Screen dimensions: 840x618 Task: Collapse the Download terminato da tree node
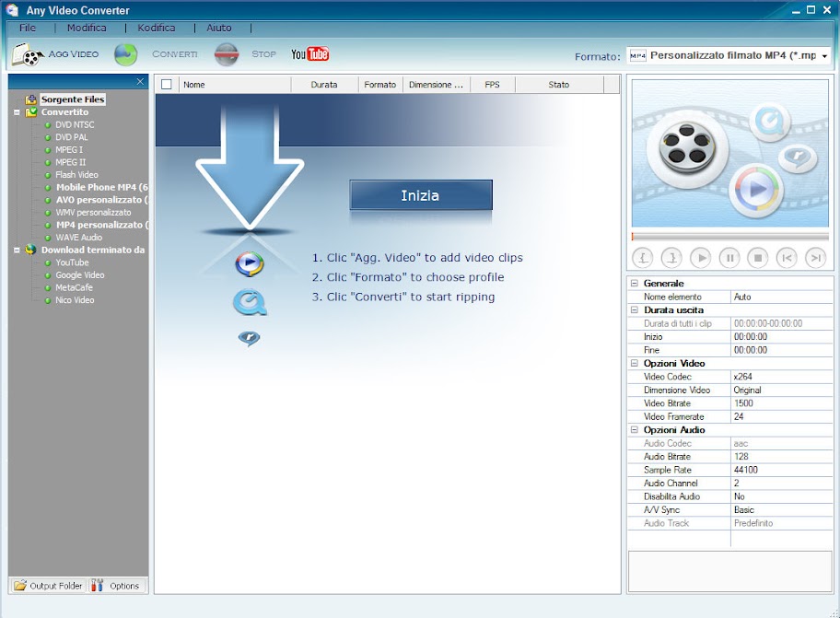17,251
